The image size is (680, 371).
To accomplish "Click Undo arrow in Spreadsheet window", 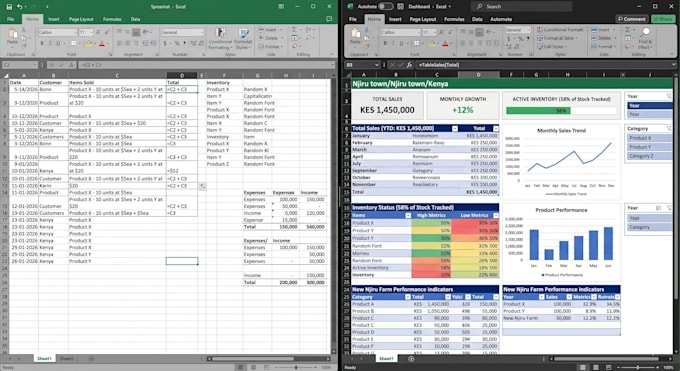I will click(x=20, y=7).
